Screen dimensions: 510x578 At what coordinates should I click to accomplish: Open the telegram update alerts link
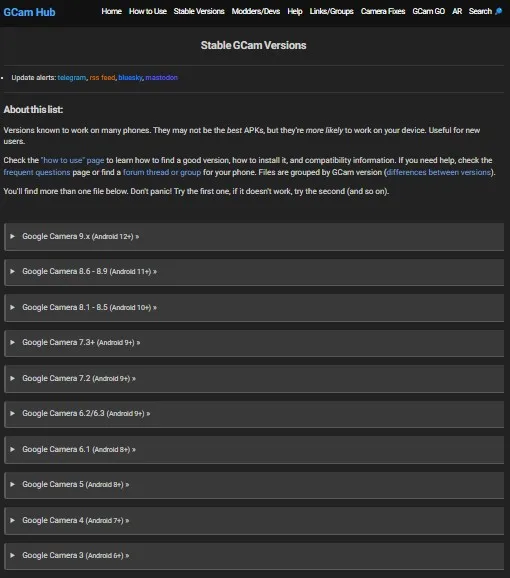(x=72, y=77)
